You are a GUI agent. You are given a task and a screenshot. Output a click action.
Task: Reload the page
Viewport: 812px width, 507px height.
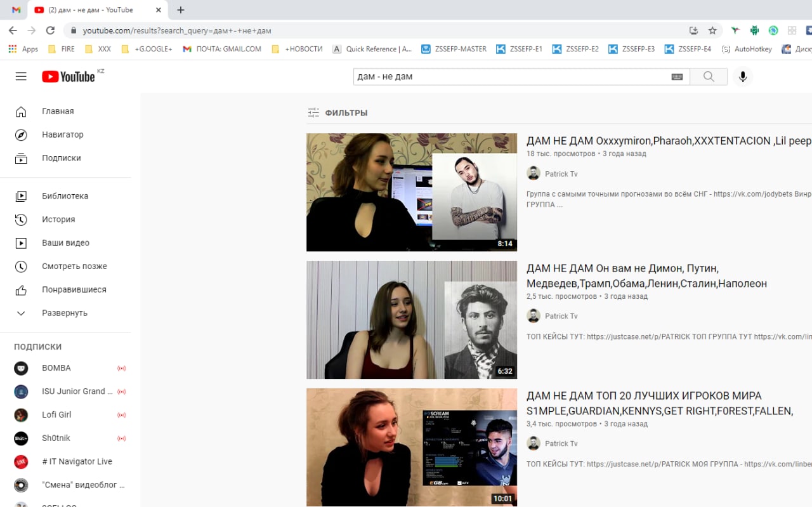tap(51, 30)
